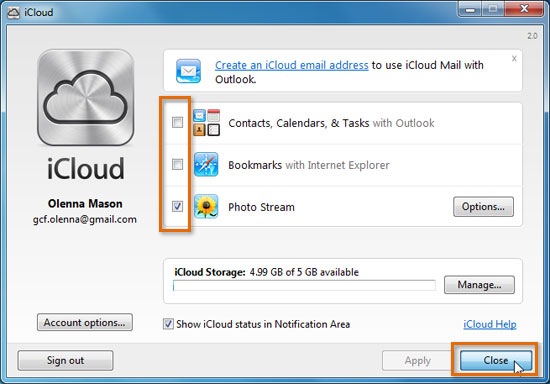Viewport: 550px width, 384px height.
Task: Click the iCloud wordmark under the logo
Action: (x=86, y=169)
